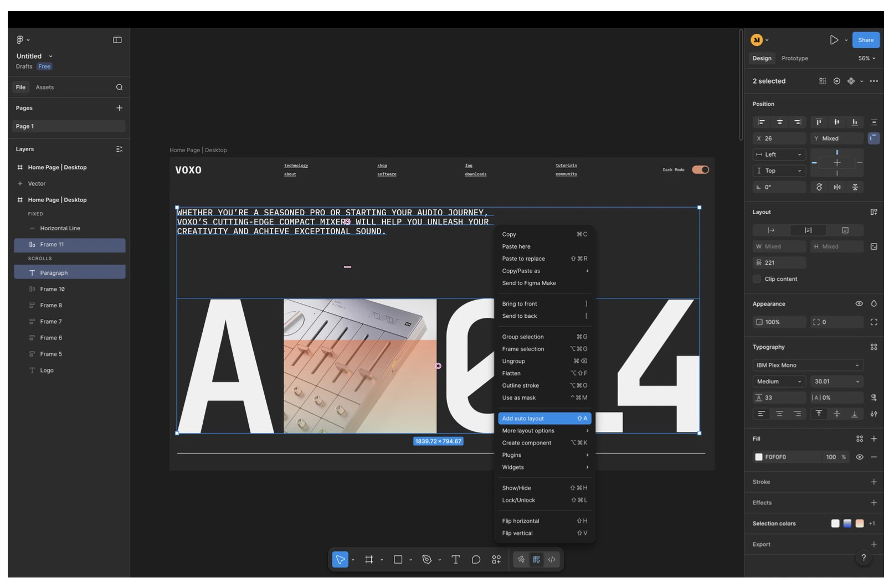This screenshot has width=894, height=588.
Task: Switch to the Prototype tab
Action: point(794,58)
